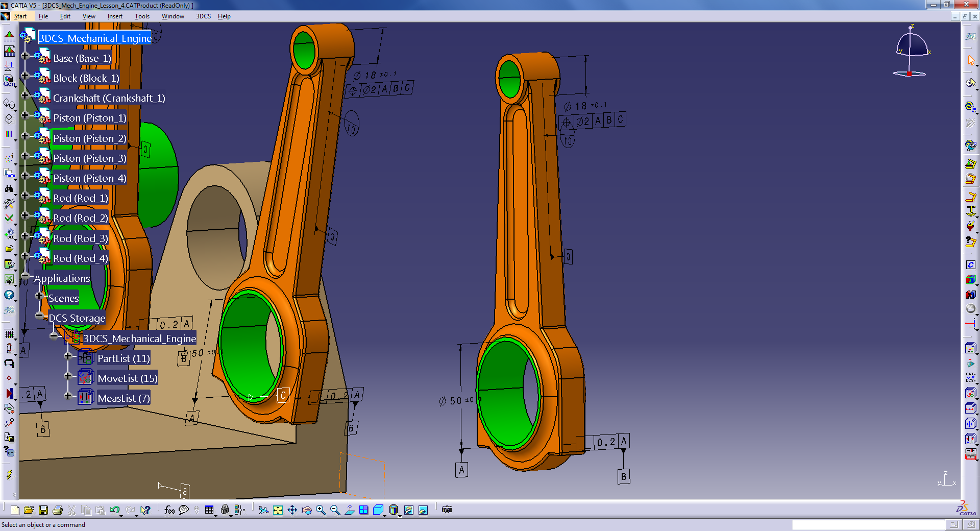Click the padlock icon in bottom toolbar
The height and width of the screenshot is (531, 980).
click(225, 510)
